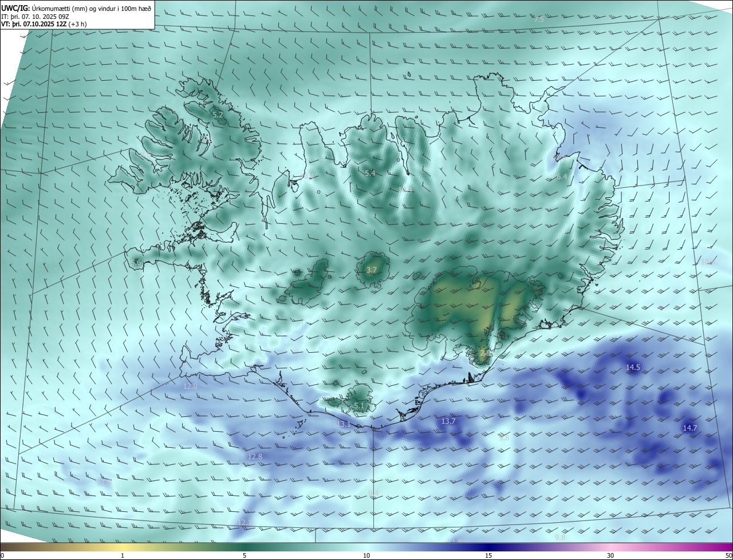Viewport: 733px width, 560px height.
Task: Click the 5.4 value label
Action: 370,173
